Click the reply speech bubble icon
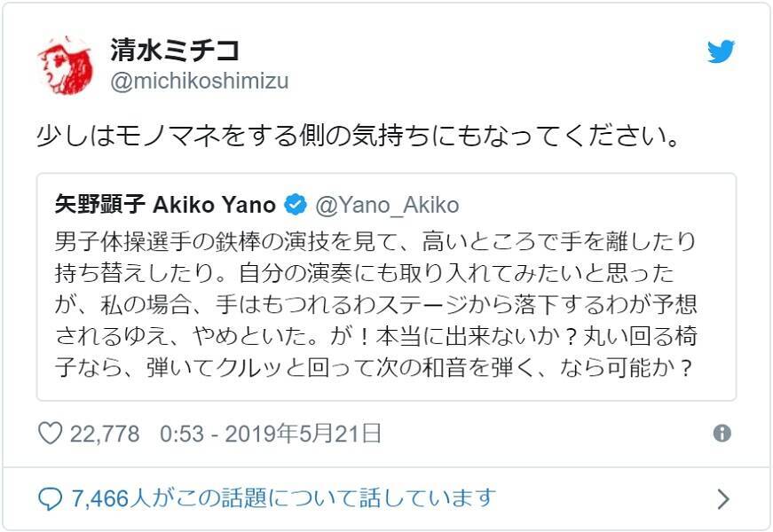This screenshot has width=773, height=532. pyautogui.click(x=50, y=498)
